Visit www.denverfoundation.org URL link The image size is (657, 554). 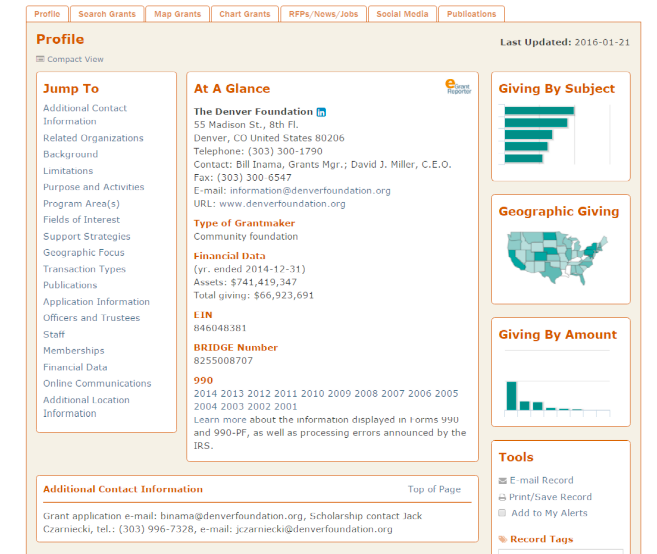[282, 204]
